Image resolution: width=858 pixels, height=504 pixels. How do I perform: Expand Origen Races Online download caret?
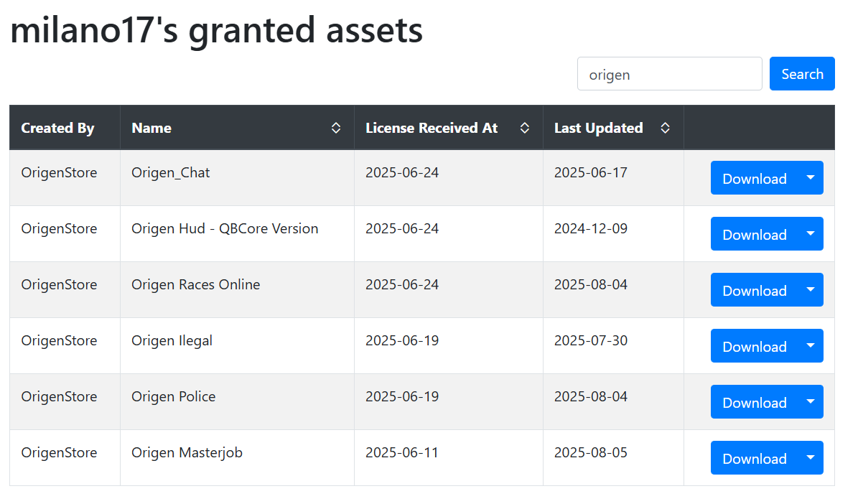pyautogui.click(x=811, y=289)
